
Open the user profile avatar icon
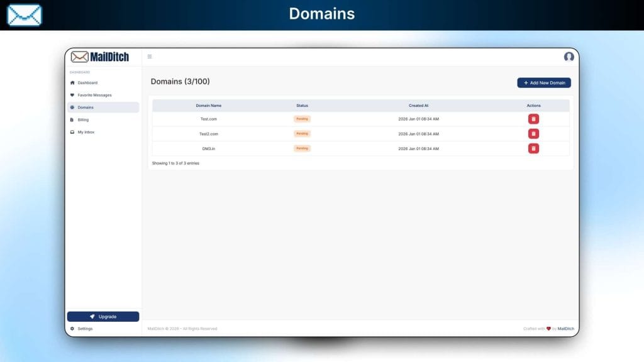(569, 57)
